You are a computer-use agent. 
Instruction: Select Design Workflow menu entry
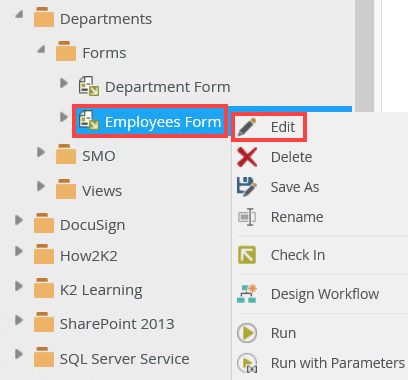325,294
